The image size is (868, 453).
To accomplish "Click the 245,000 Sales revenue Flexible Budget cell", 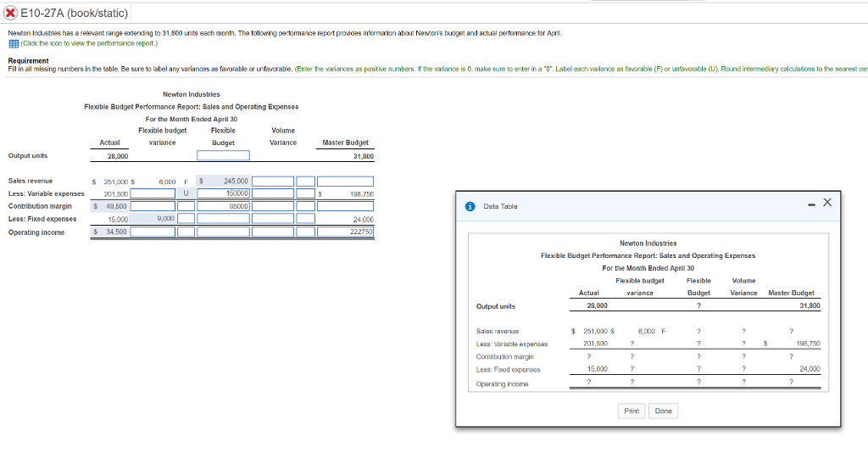I will pos(223,181).
